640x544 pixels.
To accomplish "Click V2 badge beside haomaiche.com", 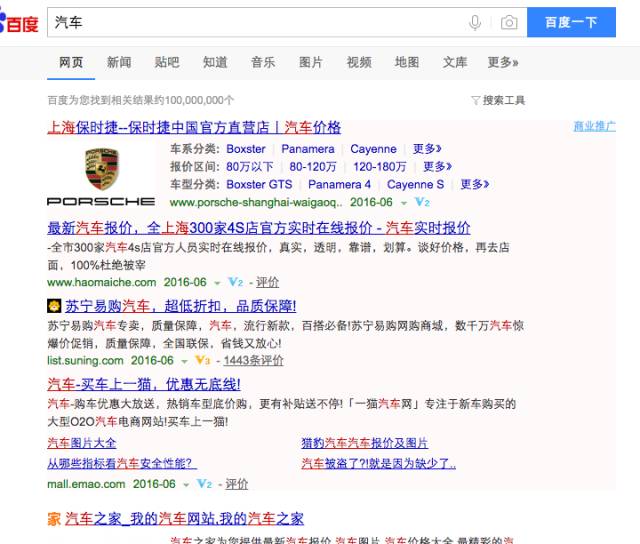I will 236,282.
